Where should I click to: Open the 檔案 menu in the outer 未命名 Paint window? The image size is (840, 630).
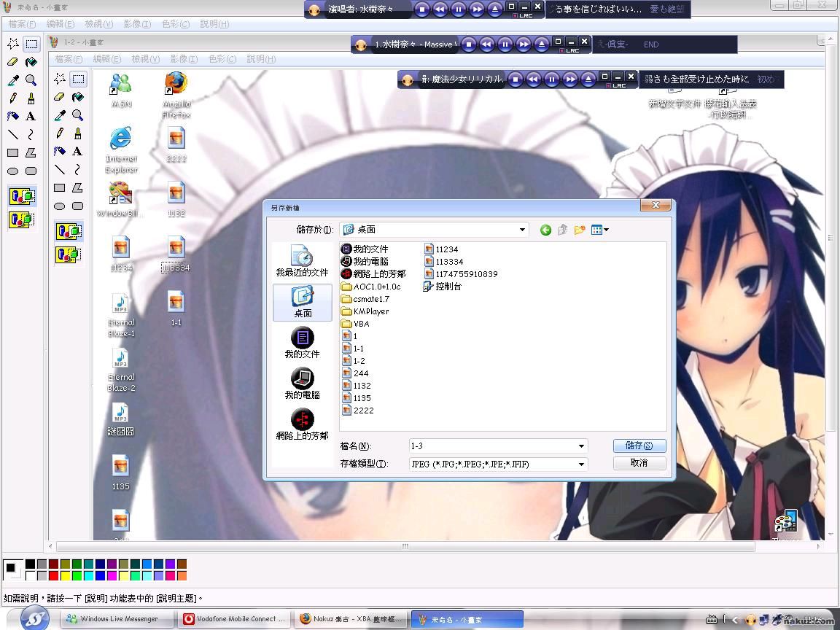point(22,24)
